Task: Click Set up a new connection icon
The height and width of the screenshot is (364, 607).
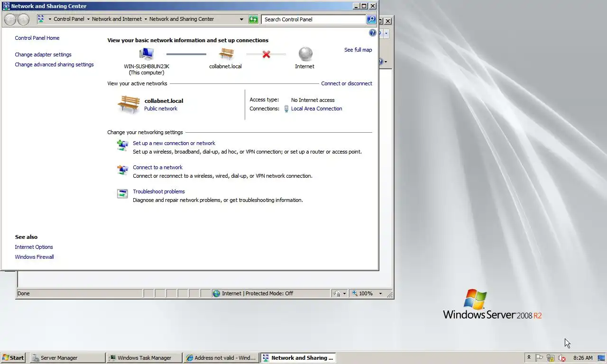Action: point(122,145)
